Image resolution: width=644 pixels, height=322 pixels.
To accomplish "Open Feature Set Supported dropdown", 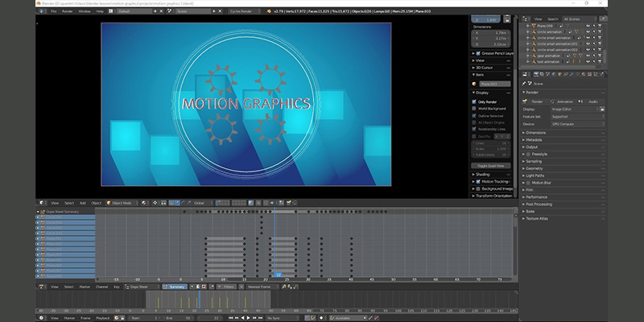I will [577, 117].
